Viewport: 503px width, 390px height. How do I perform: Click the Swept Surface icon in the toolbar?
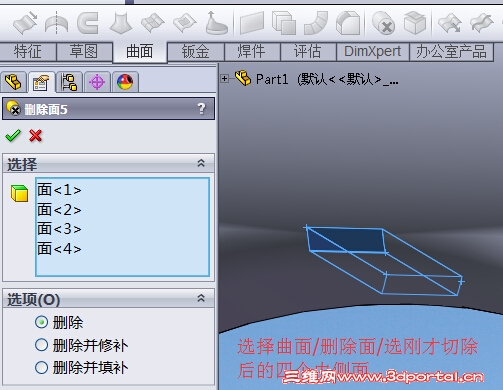click(x=25, y=23)
